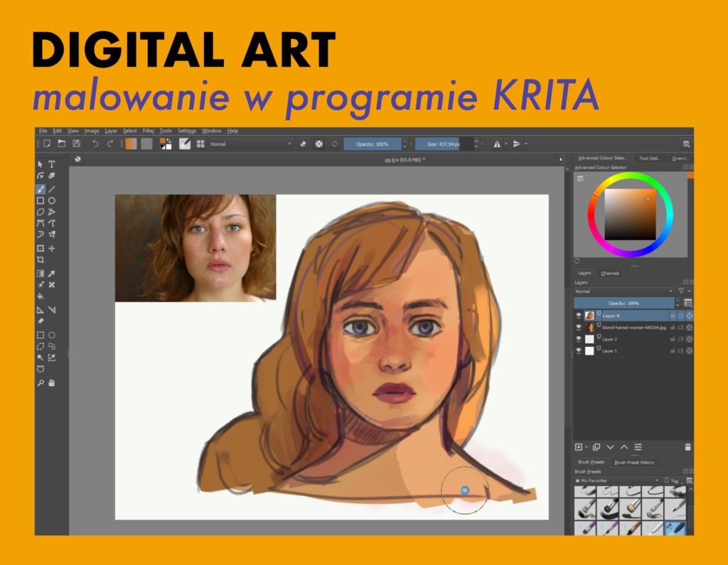Select the Gradient tool
Image resolution: width=728 pixels, height=565 pixels.
(x=41, y=273)
